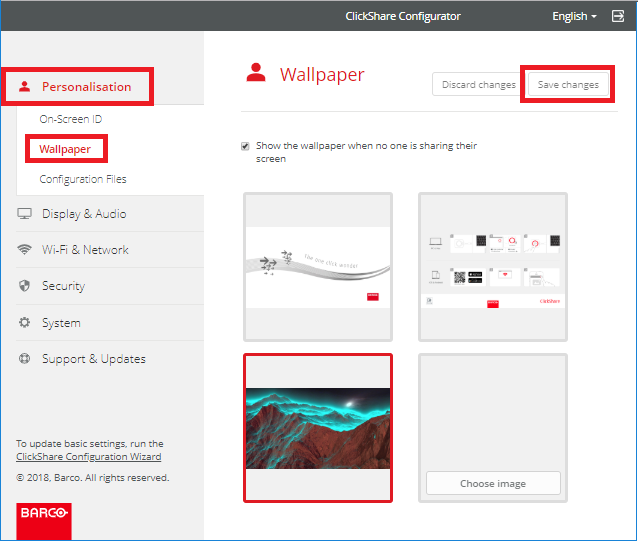This screenshot has width=638, height=542.
Task: Expand the Display & Audio section
Action: (x=84, y=214)
